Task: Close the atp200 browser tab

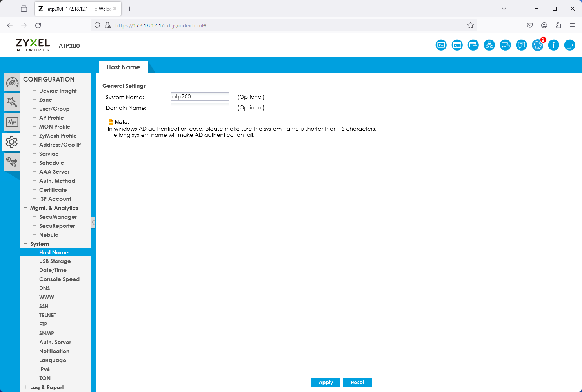Action: point(115,9)
